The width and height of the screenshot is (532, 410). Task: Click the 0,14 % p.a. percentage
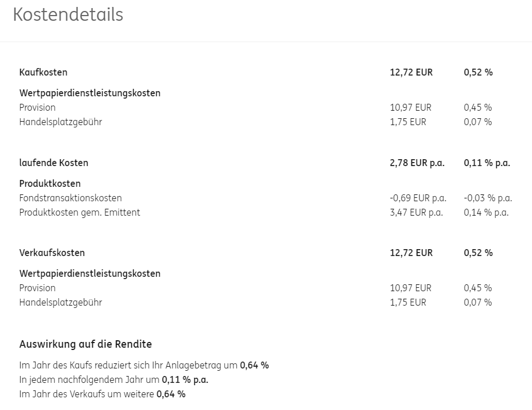click(x=486, y=213)
